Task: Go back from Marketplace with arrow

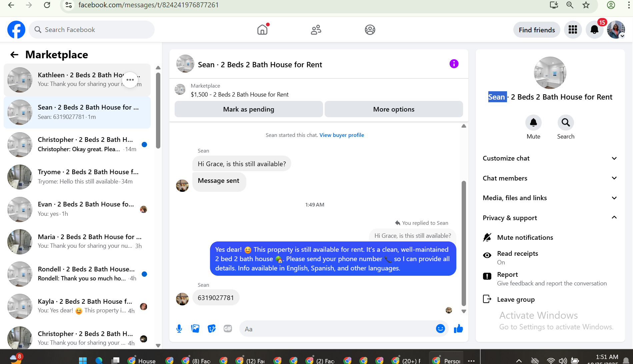Action: click(14, 55)
